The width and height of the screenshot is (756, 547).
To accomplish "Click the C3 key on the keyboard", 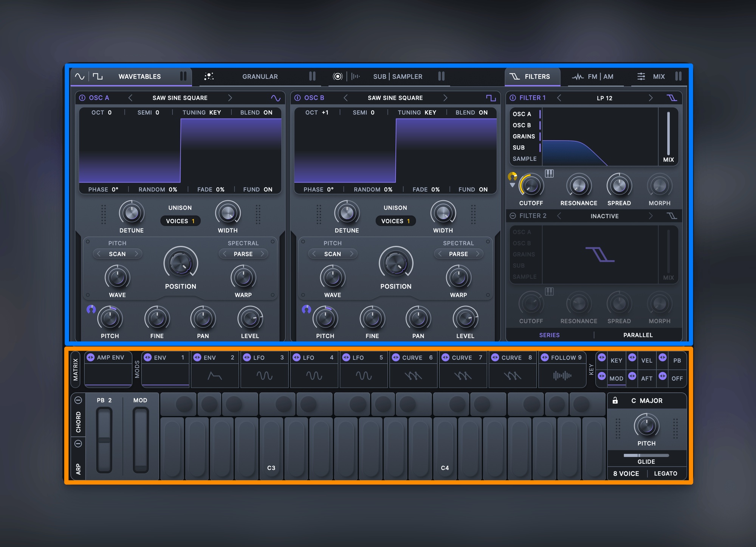I will 271,448.
